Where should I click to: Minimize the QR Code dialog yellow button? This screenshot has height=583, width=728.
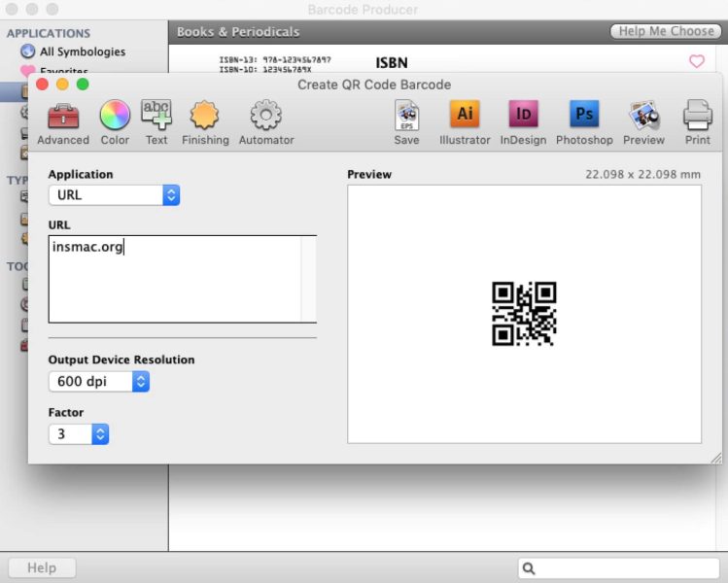[62, 85]
